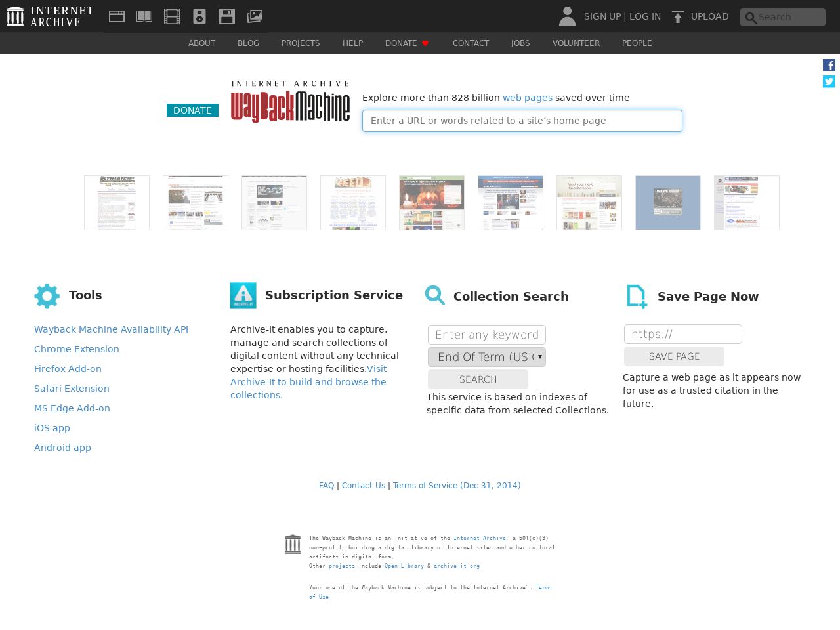
Task: Open the Audio speaker icon
Action: tap(199, 16)
